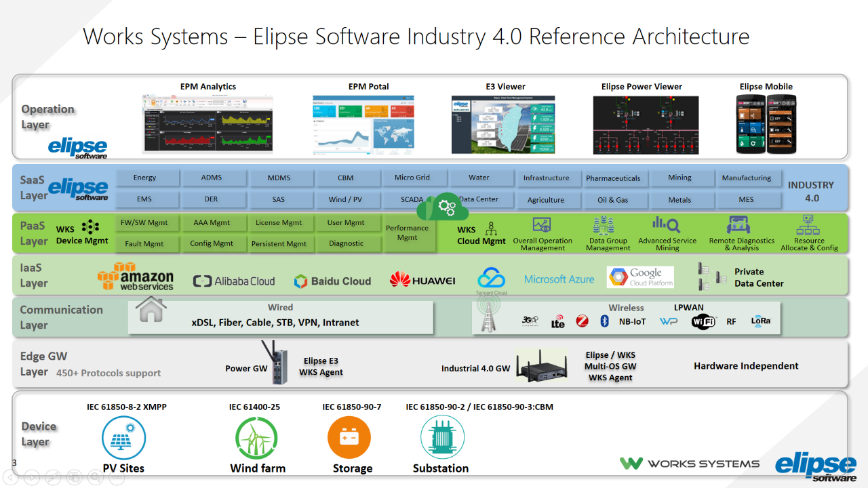868x488 pixels.
Task: Open the Elipse Power Viewer thumbnail
Action: (x=641, y=124)
